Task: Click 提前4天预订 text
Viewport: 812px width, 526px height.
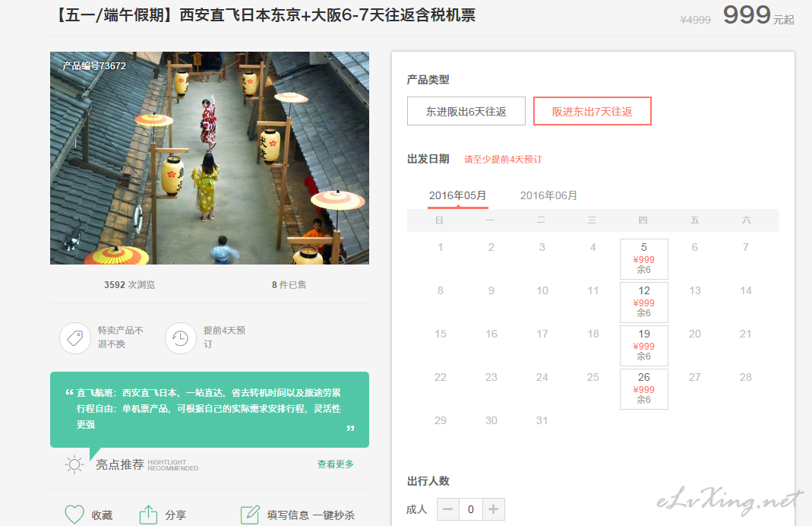Action: coord(224,337)
